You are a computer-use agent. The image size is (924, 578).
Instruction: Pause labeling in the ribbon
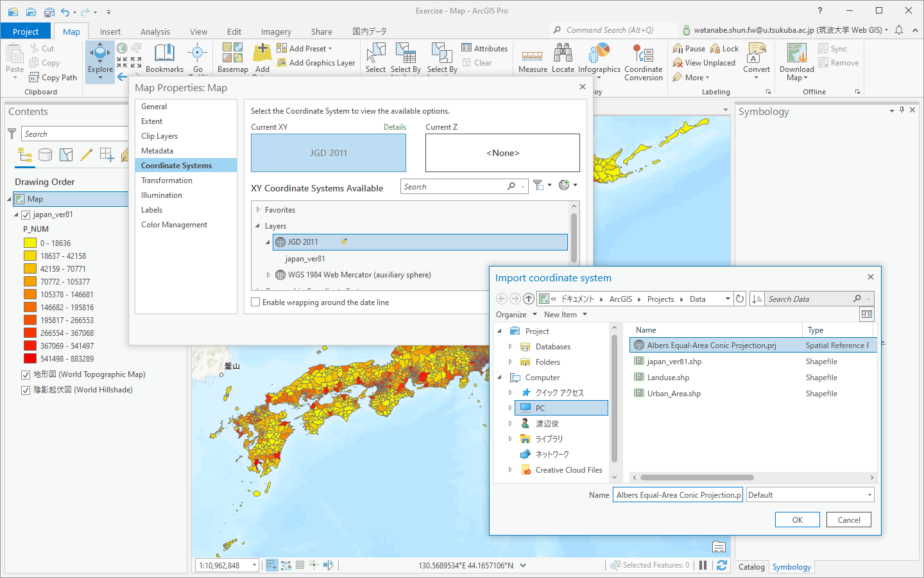[x=689, y=48]
